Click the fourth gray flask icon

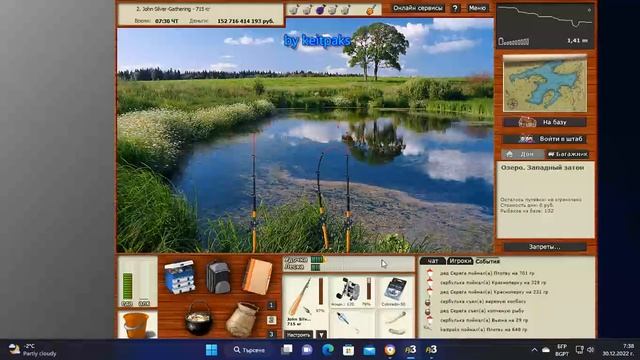pos(333,9)
